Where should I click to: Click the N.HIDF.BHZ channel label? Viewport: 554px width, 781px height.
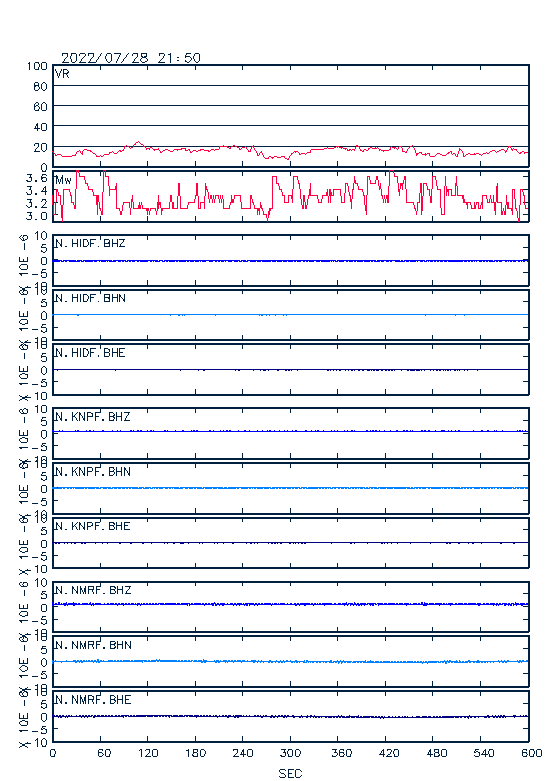(x=90, y=244)
